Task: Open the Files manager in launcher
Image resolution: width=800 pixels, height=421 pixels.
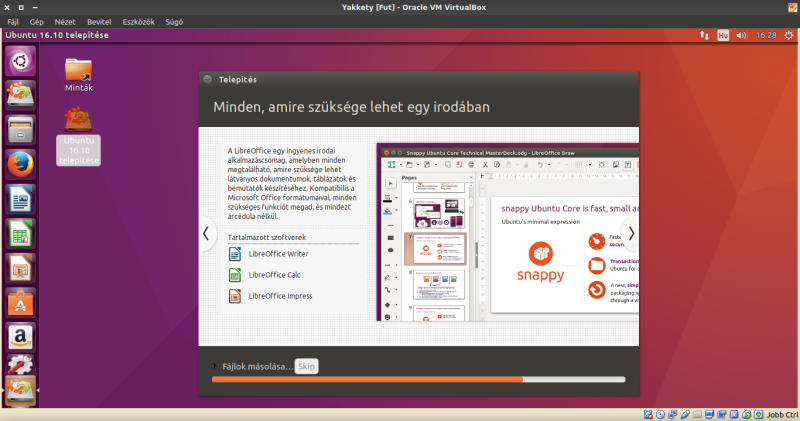Action: coord(21,130)
